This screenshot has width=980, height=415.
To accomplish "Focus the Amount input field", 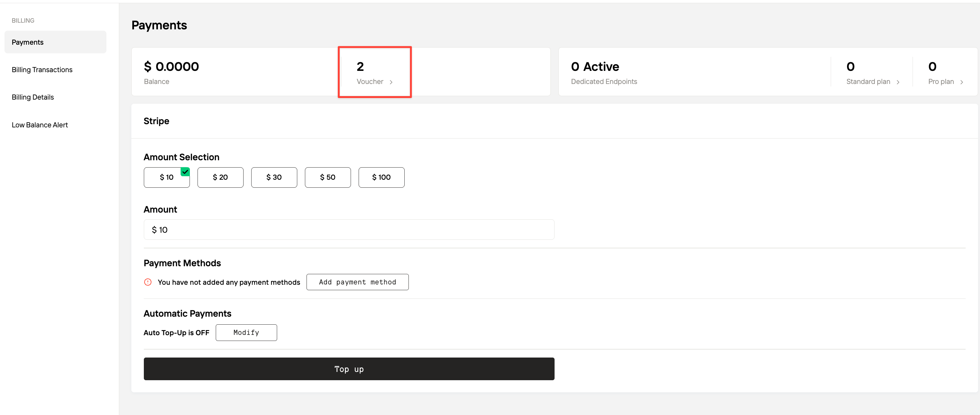I will tap(348, 230).
